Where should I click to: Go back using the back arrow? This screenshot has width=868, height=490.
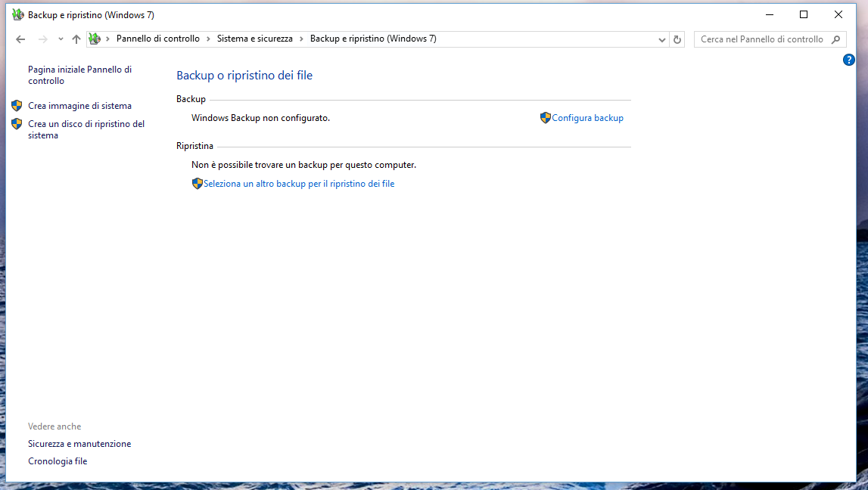pos(20,39)
